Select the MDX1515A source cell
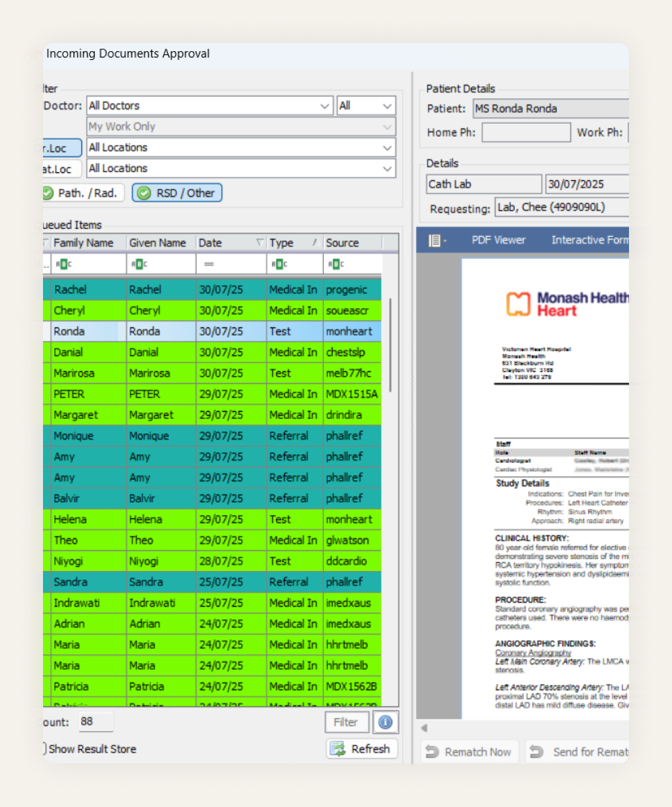The height and width of the screenshot is (807, 672). 352,394
